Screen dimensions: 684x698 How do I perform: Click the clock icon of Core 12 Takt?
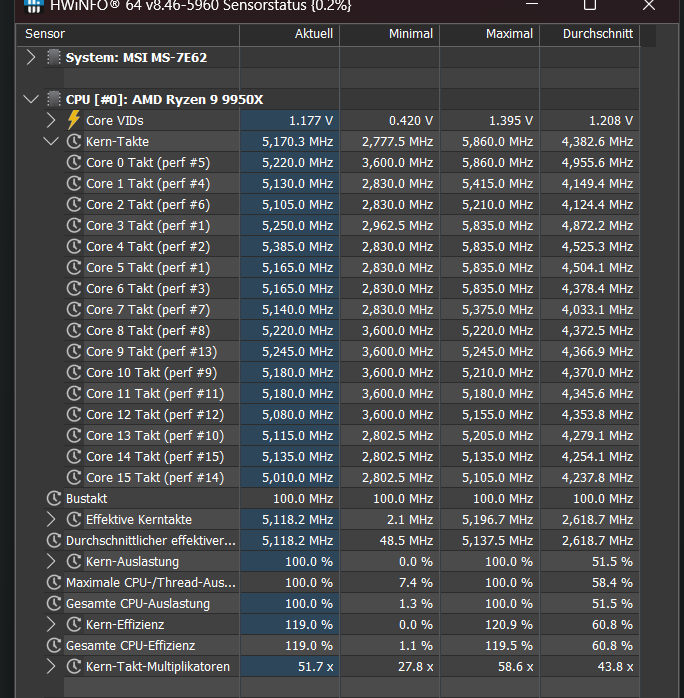(73, 414)
